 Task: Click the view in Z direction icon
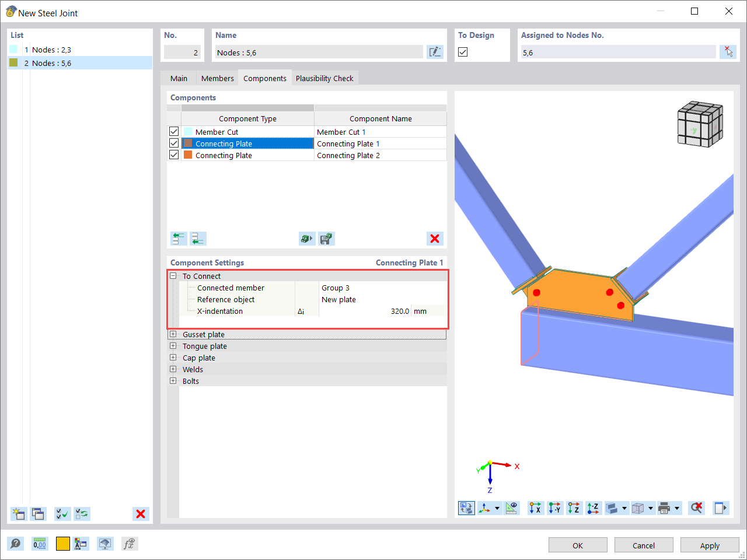[574, 508]
